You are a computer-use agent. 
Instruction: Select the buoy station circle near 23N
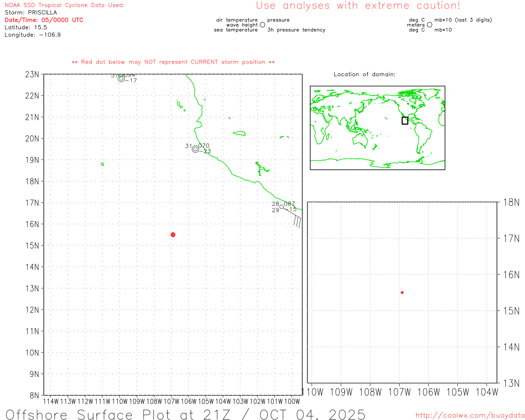click(x=121, y=78)
